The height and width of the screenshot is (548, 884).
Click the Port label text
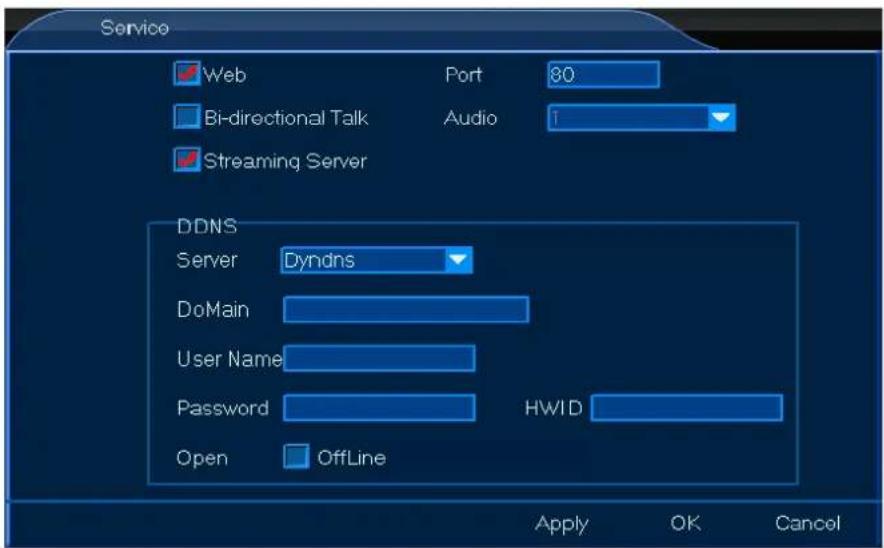pyautogui.click(x=463, y=75)
